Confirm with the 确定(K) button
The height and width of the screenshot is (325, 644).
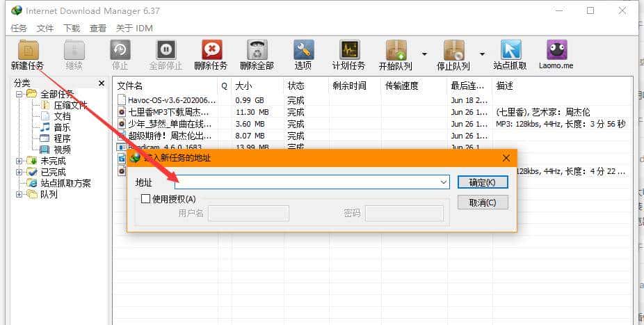point(483,182)
